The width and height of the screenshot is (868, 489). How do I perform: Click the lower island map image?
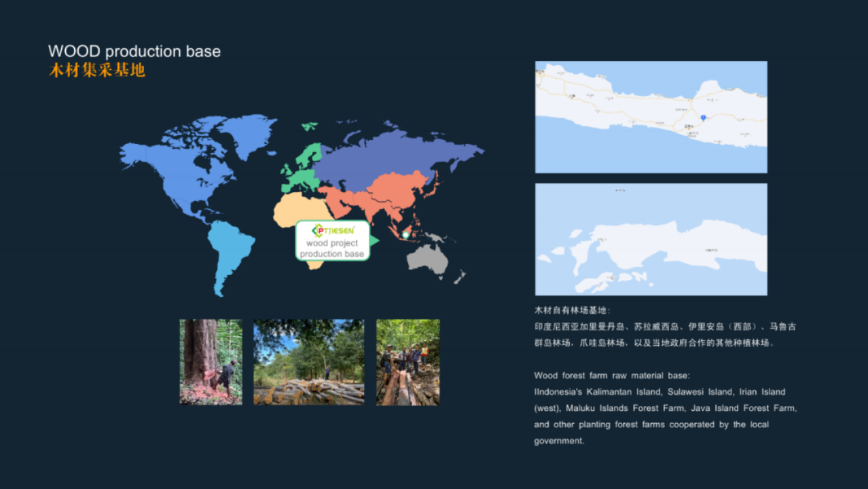click(651, 239)
